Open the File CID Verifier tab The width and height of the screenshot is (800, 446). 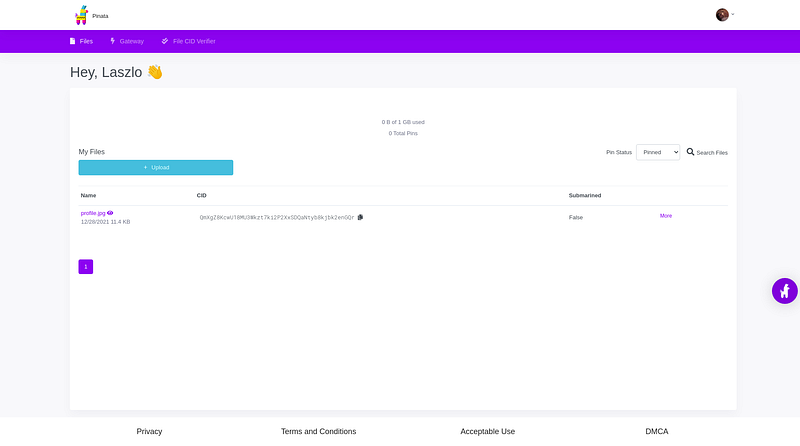tap(188, 41)
